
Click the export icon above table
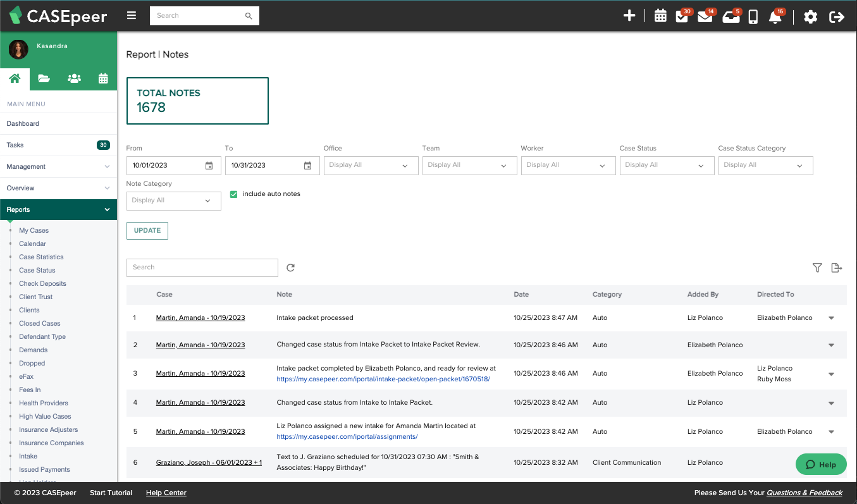point(836,267)
